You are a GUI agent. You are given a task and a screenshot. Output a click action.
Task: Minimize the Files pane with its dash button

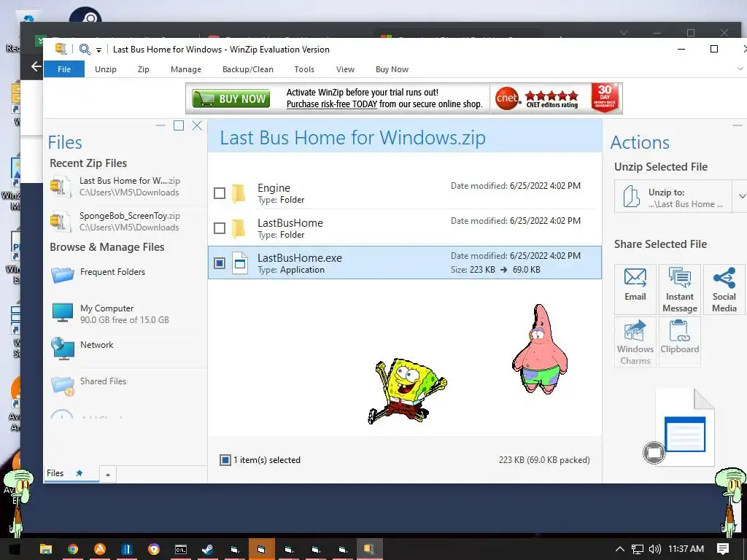[x=160, y=125]
